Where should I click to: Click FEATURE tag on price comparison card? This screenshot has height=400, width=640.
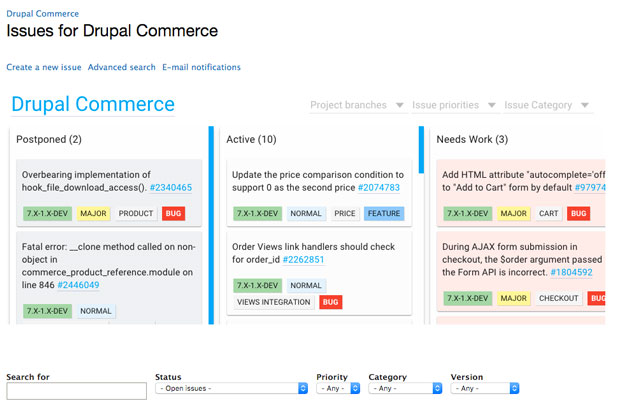click(384, 213)
